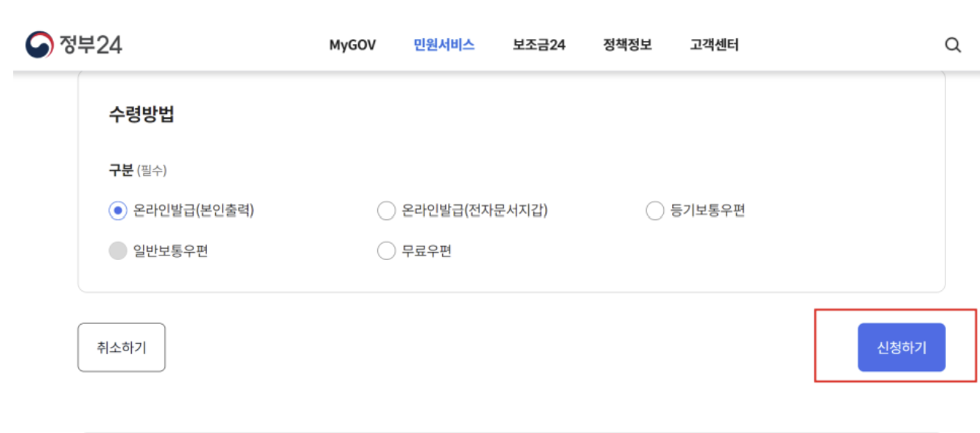Navigate to 보조금24 section
Viewport: 980px width, 433px height.
539,45
